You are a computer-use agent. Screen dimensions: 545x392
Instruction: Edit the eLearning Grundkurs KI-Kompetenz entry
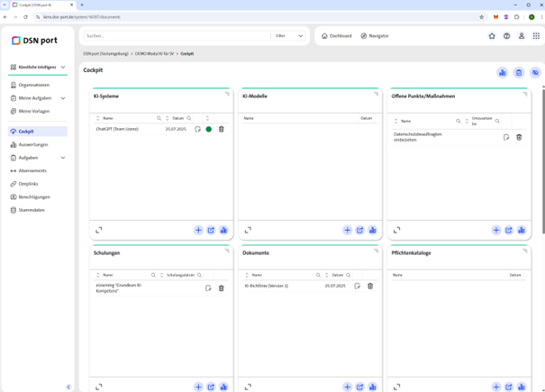tap(208, 288)
